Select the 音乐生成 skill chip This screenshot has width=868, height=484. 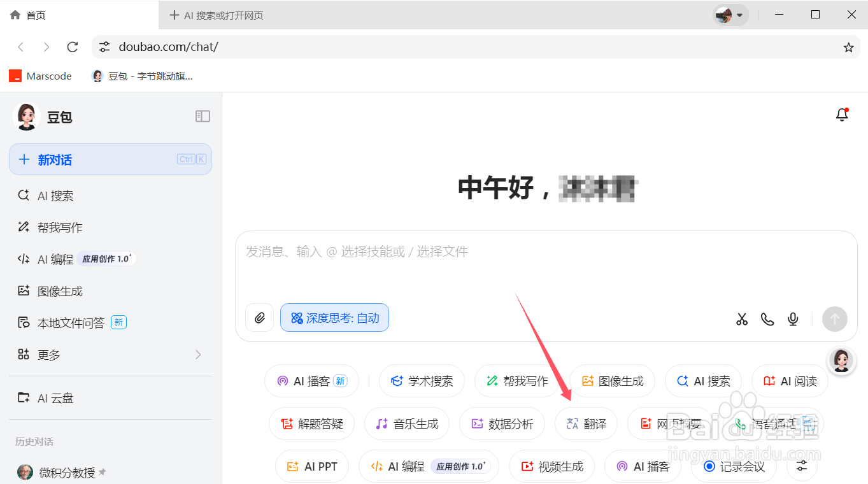[x=407, y=423]
